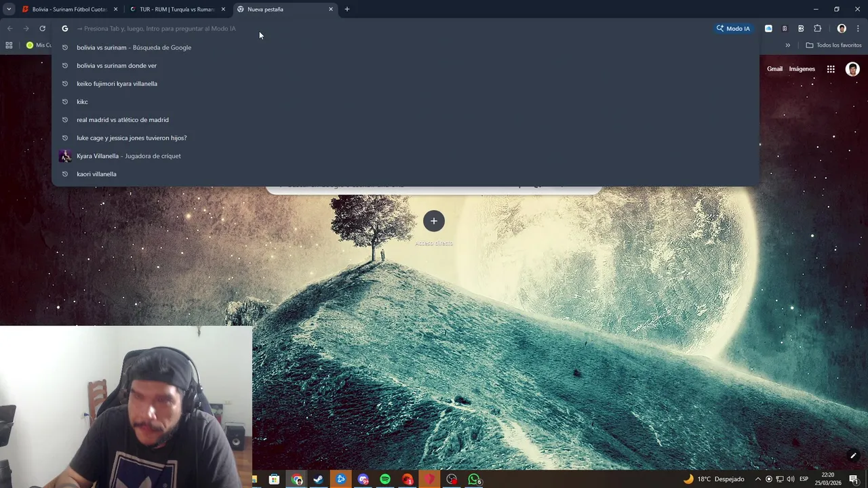Open the notification center icon
Screen dimensions: 868x488
click(854, 479)
